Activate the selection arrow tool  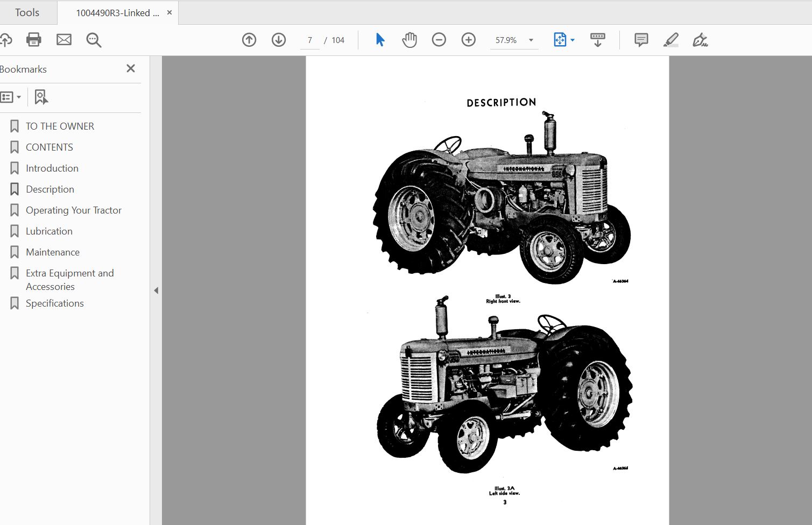pos(380,40)
